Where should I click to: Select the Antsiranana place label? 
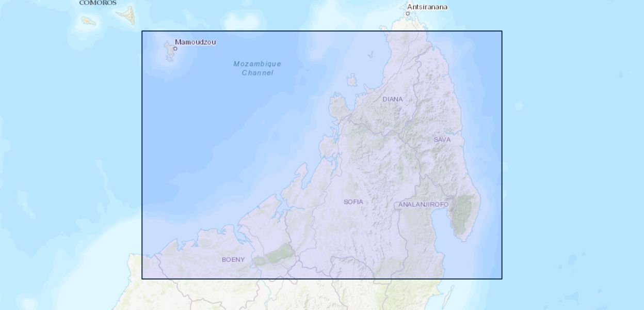[427, 7]
